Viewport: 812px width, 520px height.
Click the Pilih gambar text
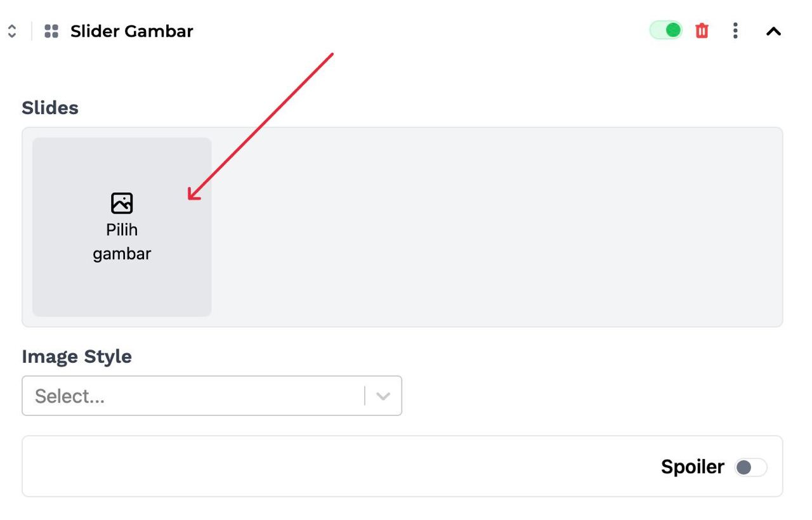coord(122,242)
